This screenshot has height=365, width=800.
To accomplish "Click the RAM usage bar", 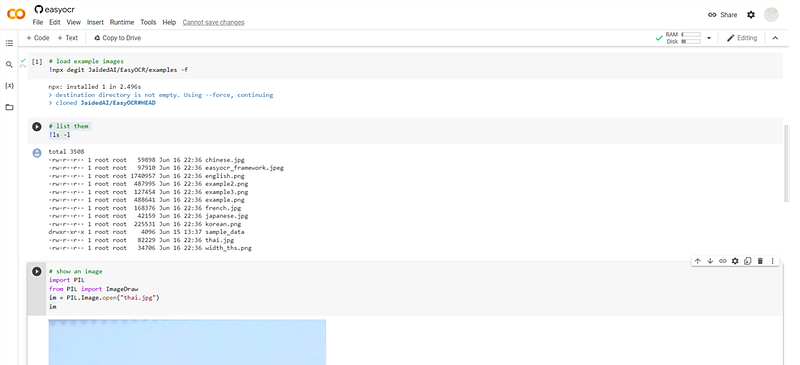I will (x=691, y=35).
